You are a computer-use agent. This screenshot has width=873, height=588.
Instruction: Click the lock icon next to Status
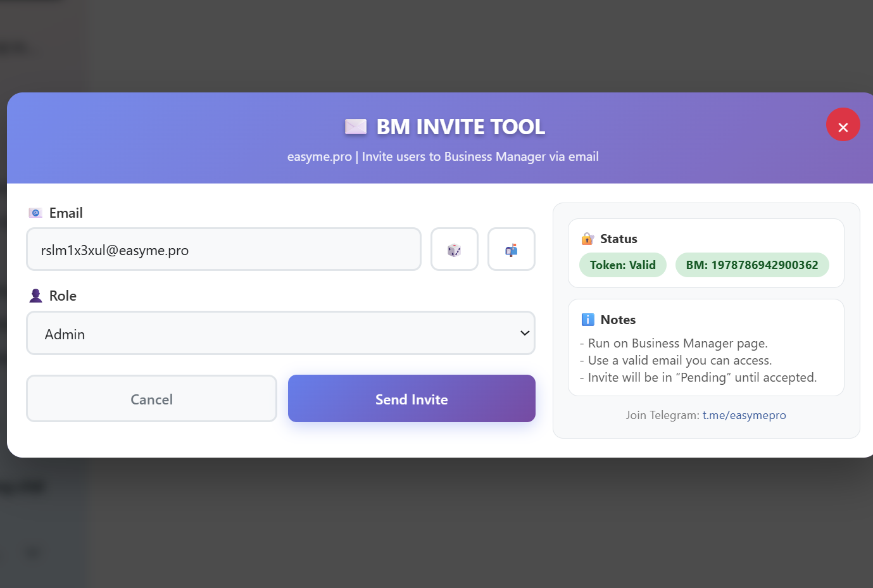click(587, 239)
